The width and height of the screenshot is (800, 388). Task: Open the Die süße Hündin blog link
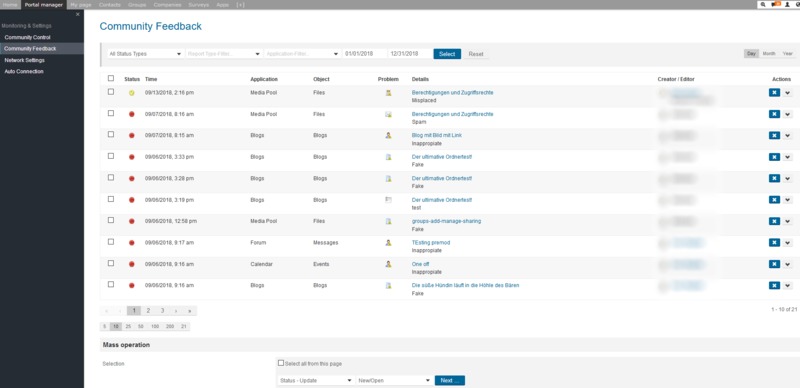[x=465, y=285]
